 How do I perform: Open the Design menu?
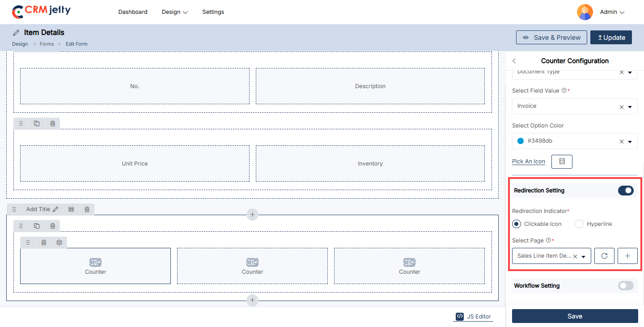click(x=174, y=12)
